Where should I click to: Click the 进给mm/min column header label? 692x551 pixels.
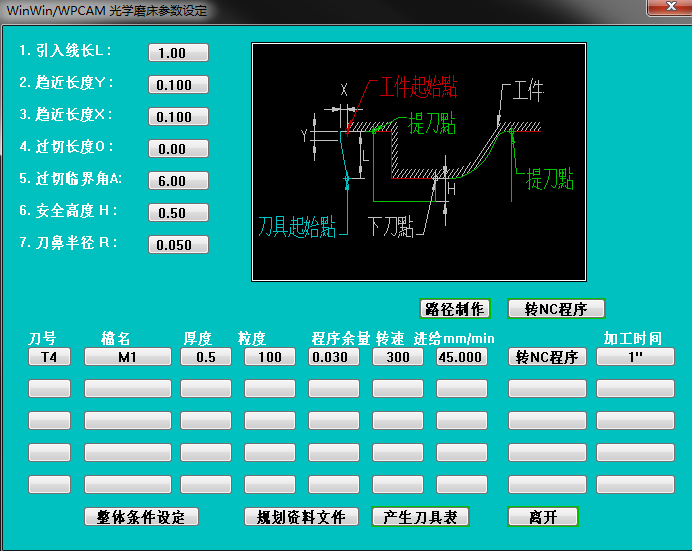[454, 339]
